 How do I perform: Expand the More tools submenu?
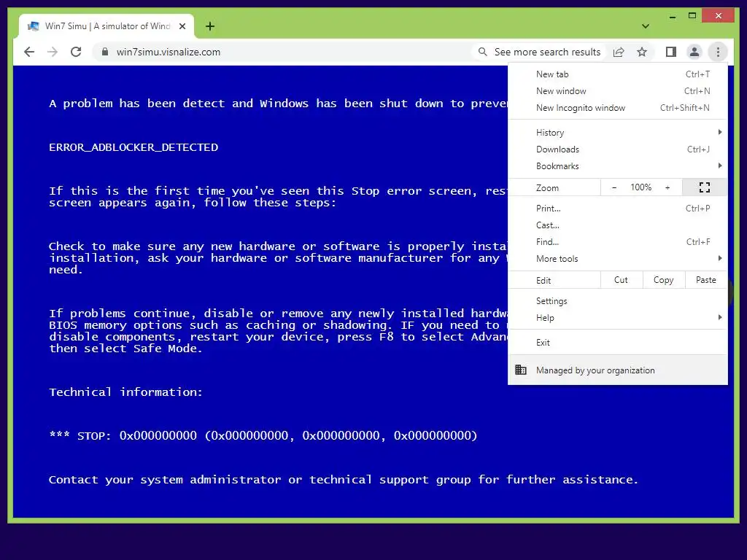pos(618,259)
